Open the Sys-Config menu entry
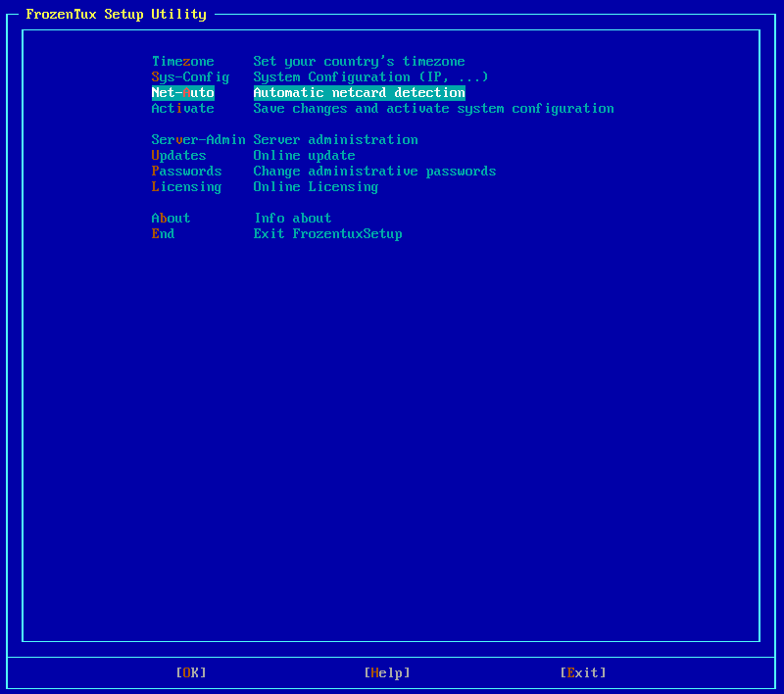Viewport: 784px width, 694px height. [190, 77]
